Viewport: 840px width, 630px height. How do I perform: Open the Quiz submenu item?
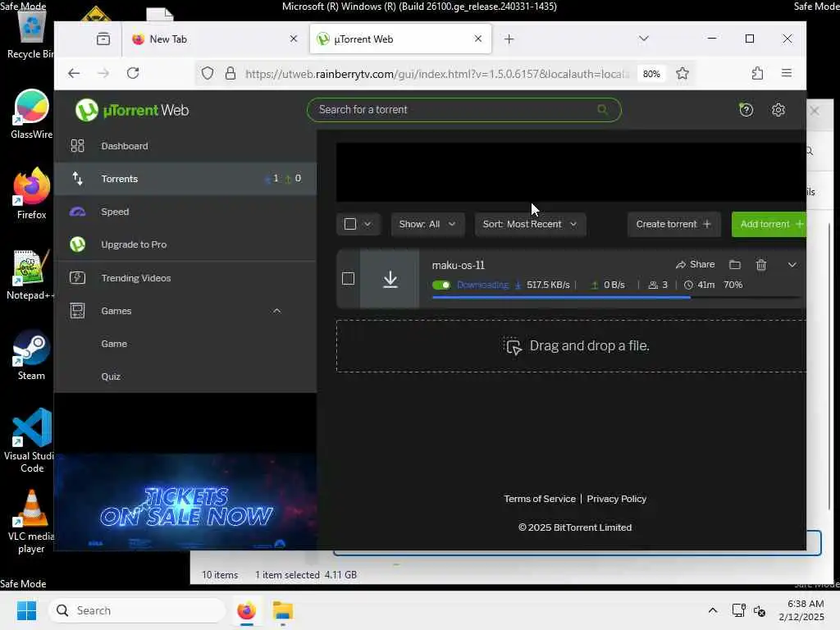coord(185,376)
